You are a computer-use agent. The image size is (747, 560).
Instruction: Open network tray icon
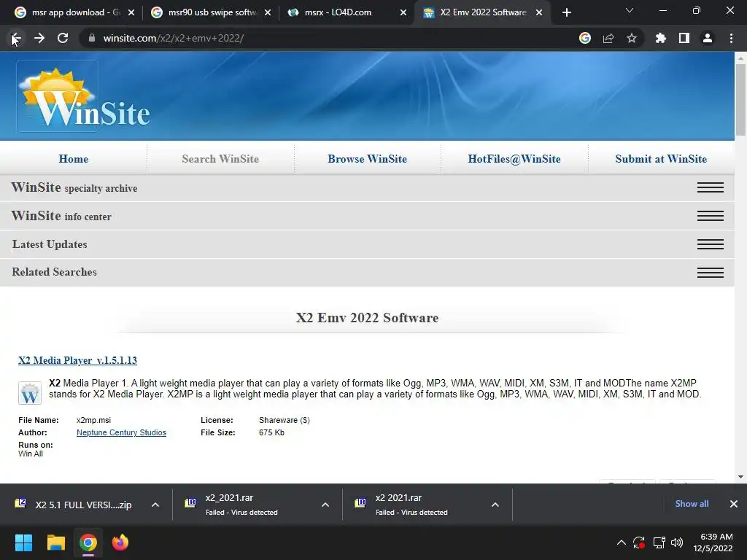659,542
